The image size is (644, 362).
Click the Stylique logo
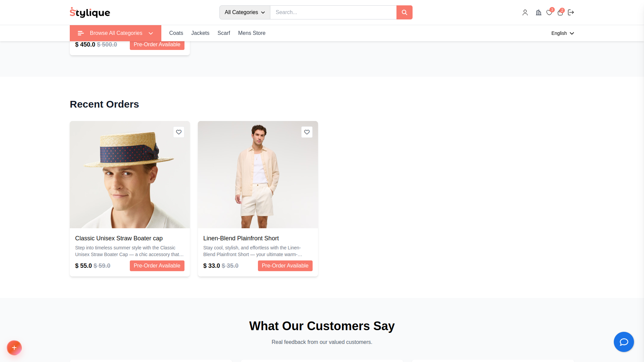click(x=90, y=12)
